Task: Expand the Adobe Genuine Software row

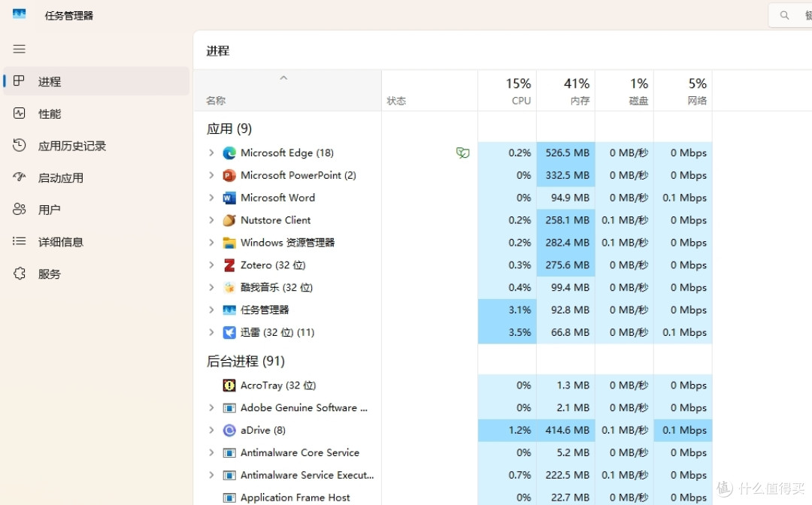Action: [211, 408]
